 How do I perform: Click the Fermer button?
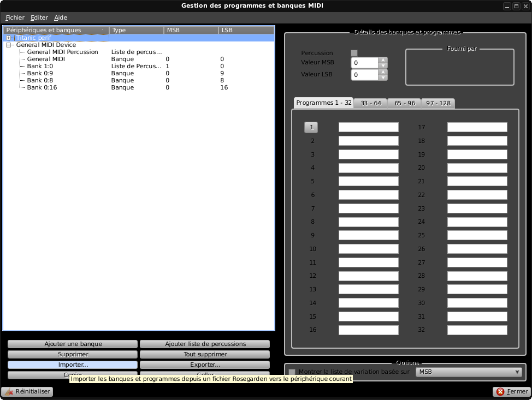[511, 391]
